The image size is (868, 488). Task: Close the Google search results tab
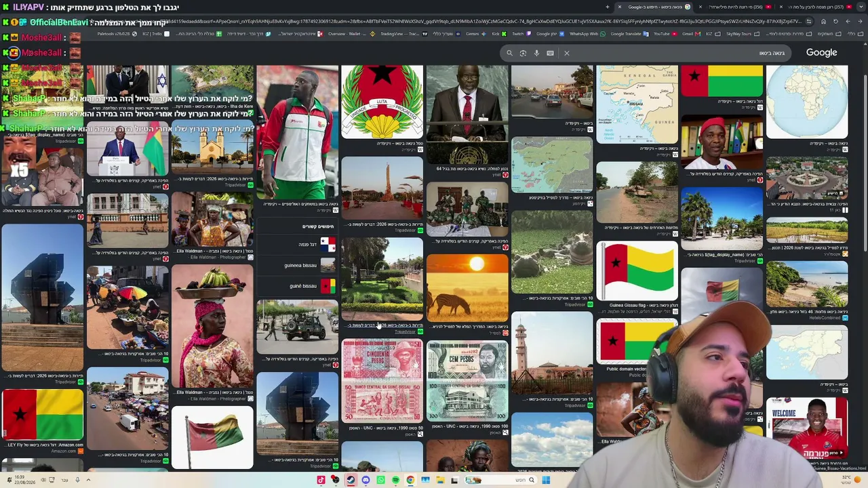620,7
